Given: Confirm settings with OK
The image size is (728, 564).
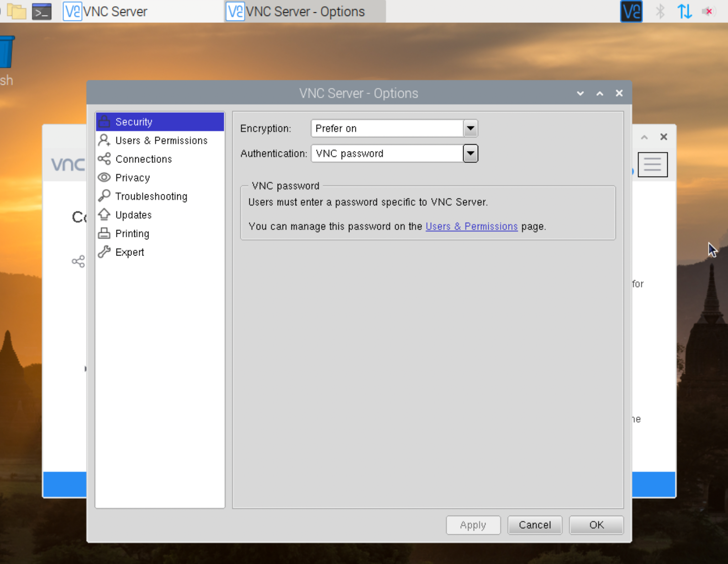Looking at the screenshot, I should (596, 525).
